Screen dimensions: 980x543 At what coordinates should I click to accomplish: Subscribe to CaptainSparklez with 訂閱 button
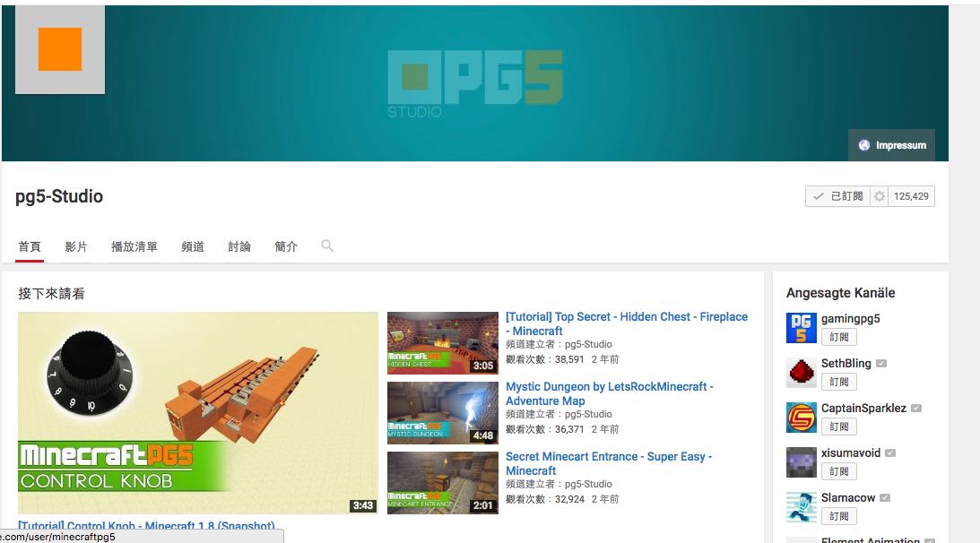tap(838, 427)
